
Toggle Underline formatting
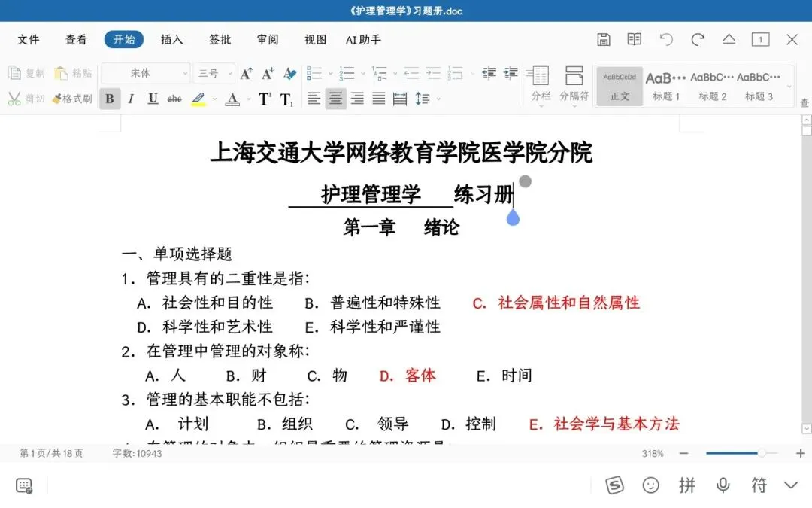pyautogui.click(x=153, y=99)
